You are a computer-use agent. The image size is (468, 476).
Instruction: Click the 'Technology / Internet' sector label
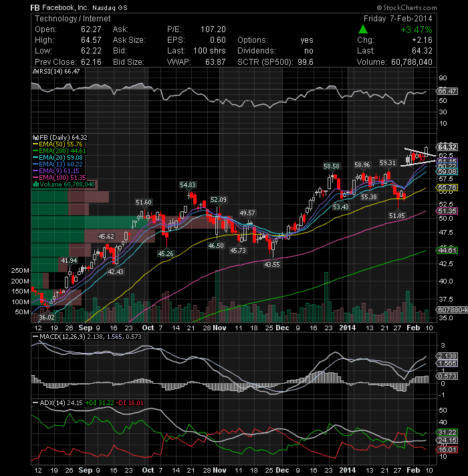click(x=72, y=19)
